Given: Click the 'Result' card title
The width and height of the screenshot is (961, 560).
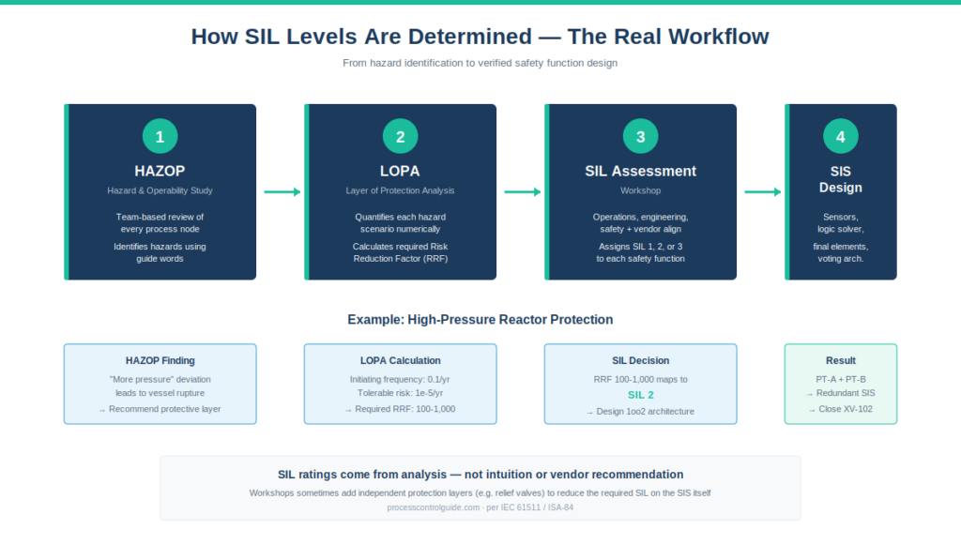Looking at the screenshot, I should pos(840,361).
